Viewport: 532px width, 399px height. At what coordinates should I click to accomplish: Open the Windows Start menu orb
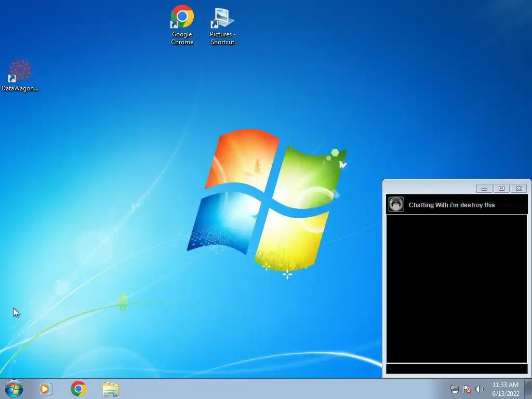[14, 389]
